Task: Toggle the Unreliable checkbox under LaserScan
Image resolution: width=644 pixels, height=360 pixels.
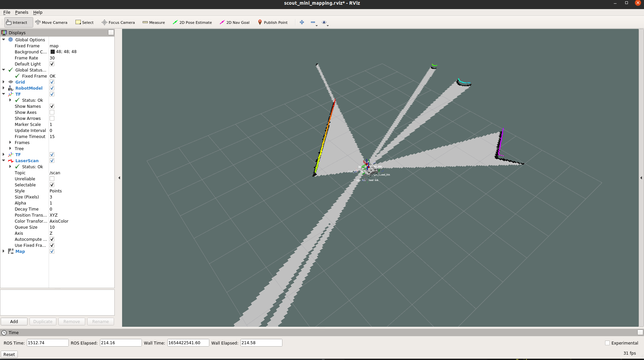Action: [52, 179]
